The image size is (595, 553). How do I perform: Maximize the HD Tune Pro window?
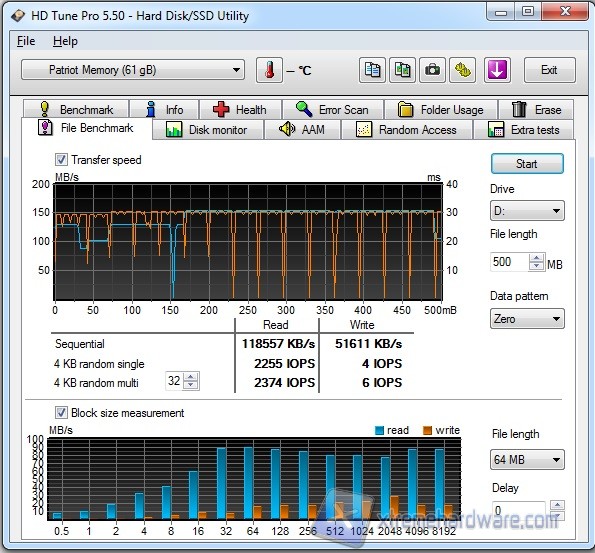pyautogui.click(x=528, y=13)
